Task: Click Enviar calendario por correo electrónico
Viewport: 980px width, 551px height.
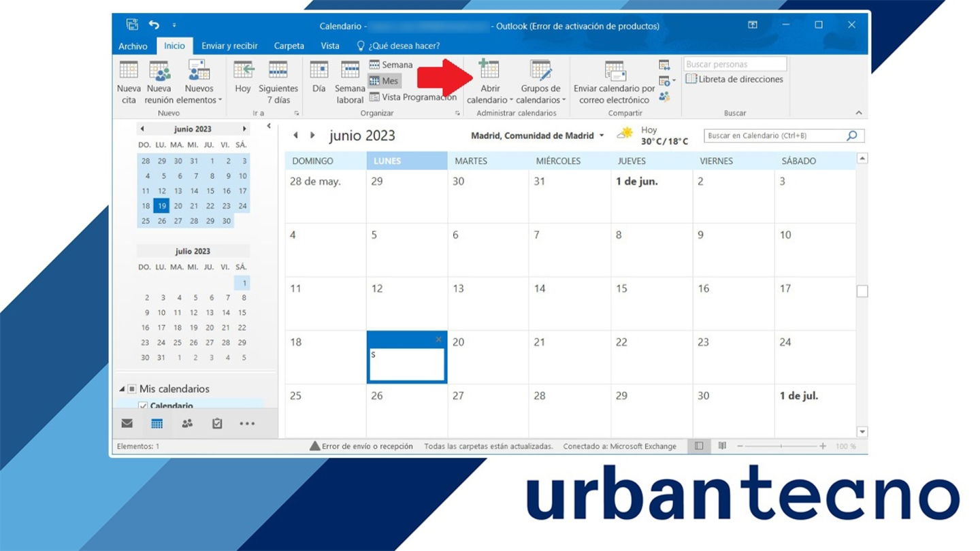Action: tap(614, 82)
